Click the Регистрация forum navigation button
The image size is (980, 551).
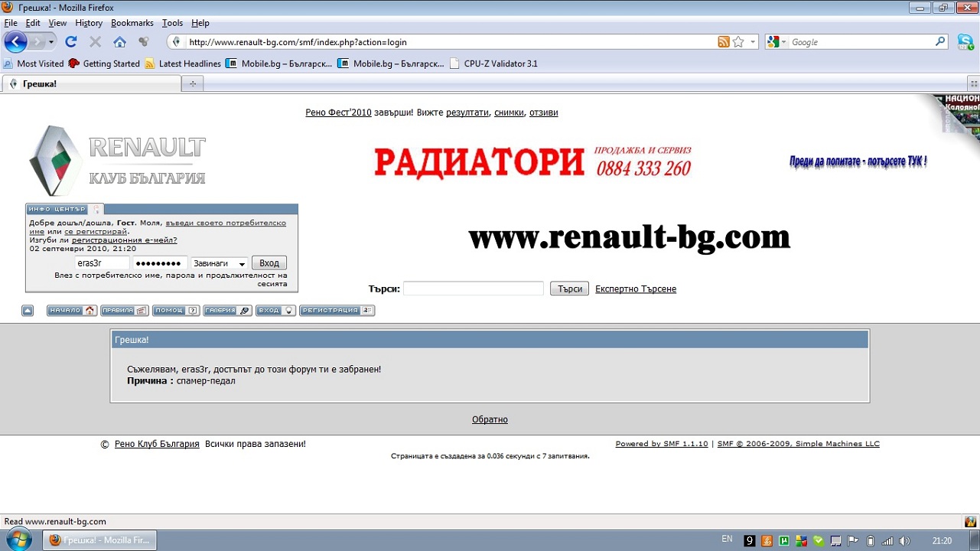point(337,311)
